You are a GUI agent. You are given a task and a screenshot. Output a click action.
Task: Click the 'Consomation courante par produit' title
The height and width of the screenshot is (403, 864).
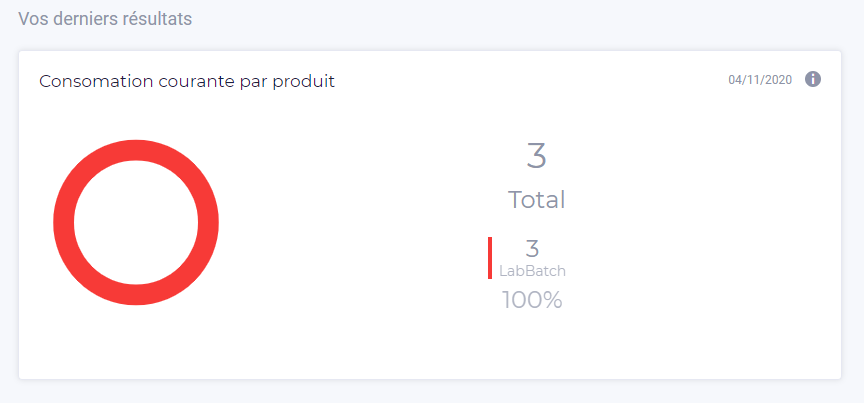187,82
